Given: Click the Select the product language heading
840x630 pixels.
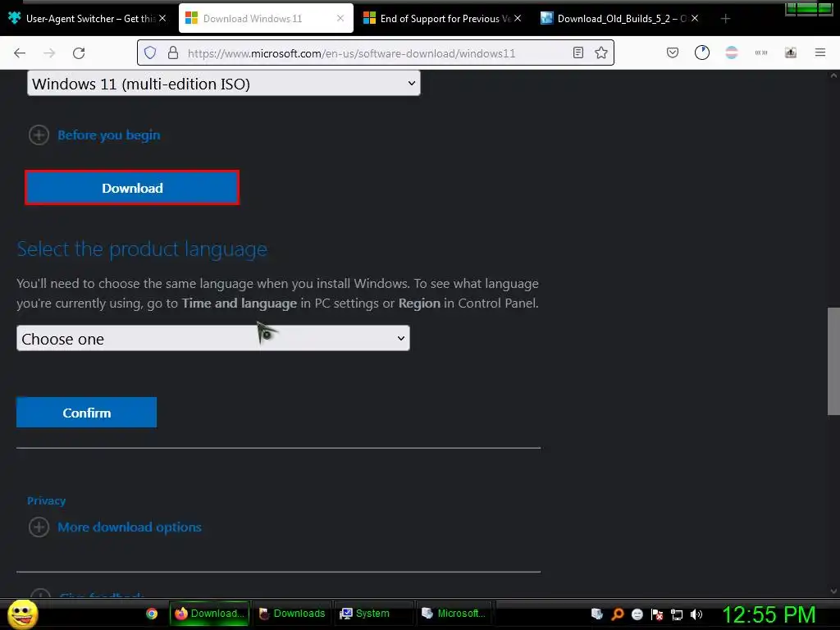Looking at the screenshot, I should point(142,249).
